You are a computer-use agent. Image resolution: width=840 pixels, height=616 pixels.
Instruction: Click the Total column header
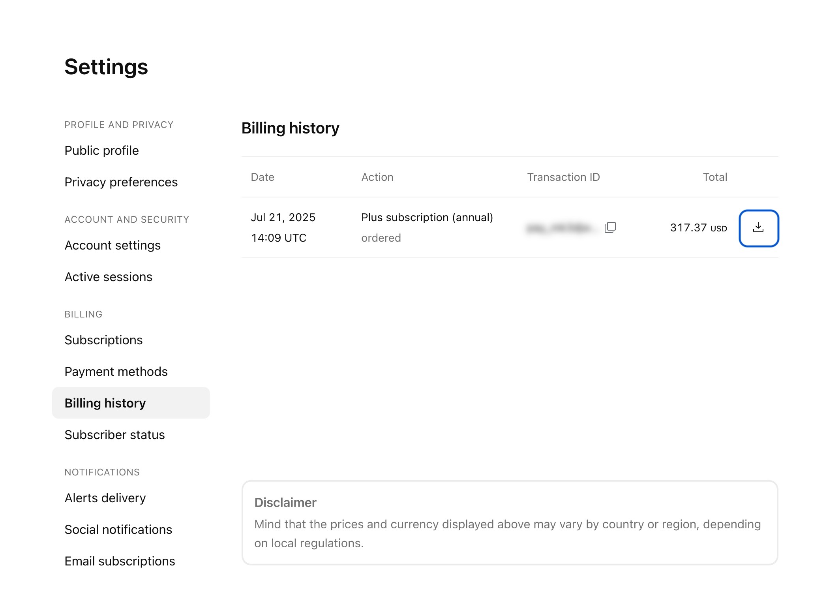[x=714, y=177]
